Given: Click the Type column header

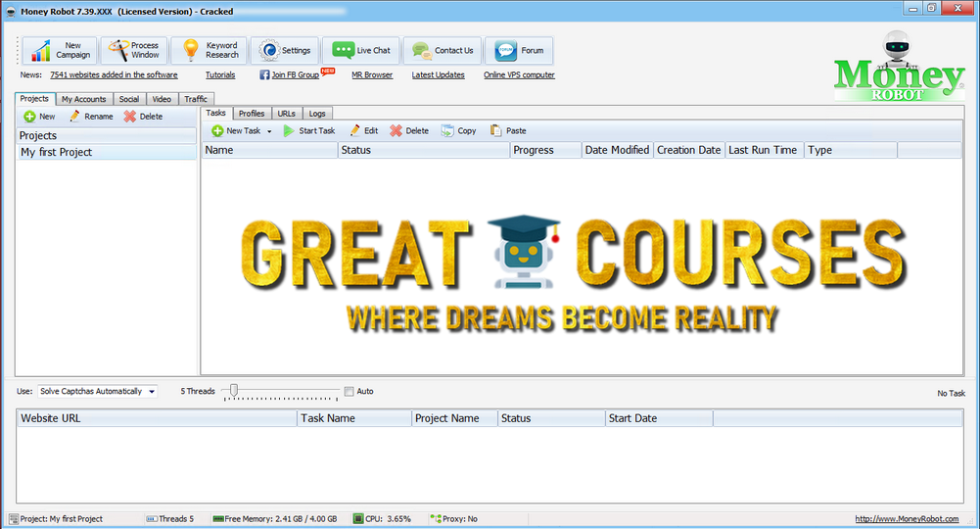Looking at the screenshot, I should (851, 150).
